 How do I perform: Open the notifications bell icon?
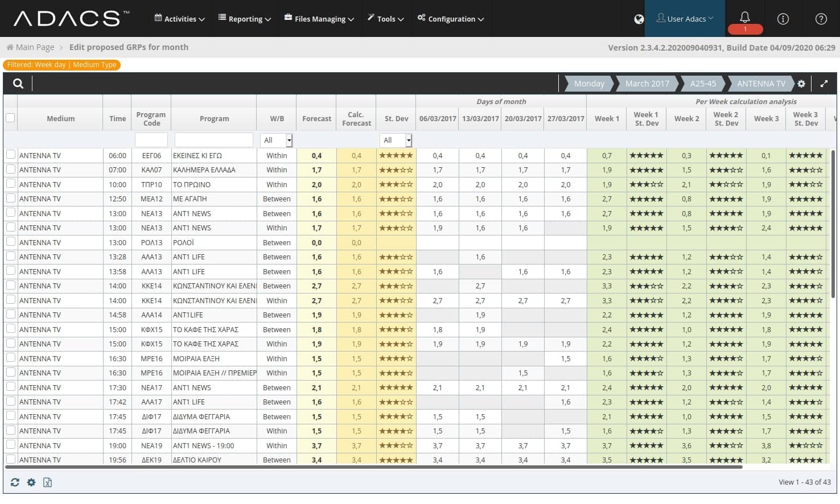click(744, 17)
